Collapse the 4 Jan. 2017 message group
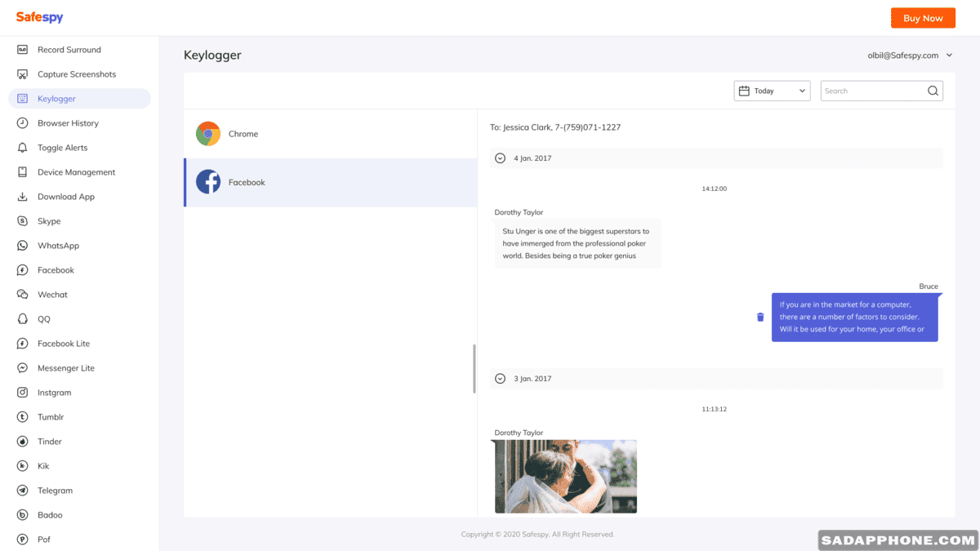Viewport: 980px width, 551px height. coord(501,158)
